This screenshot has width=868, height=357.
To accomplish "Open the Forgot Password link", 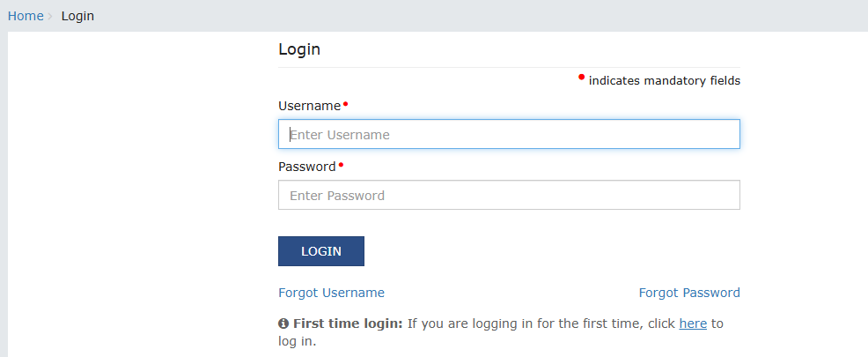I will (689, 293).
